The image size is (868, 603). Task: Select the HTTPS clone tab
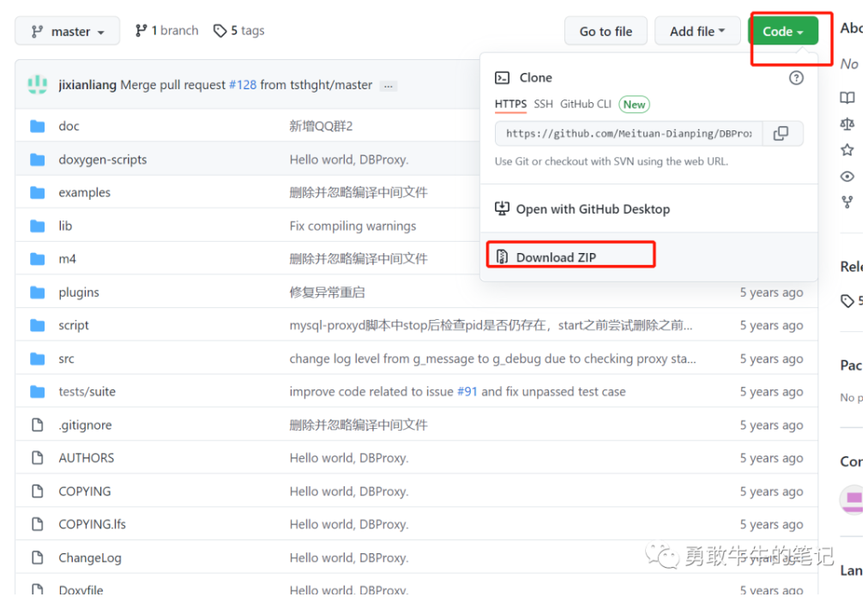point(510,104)
